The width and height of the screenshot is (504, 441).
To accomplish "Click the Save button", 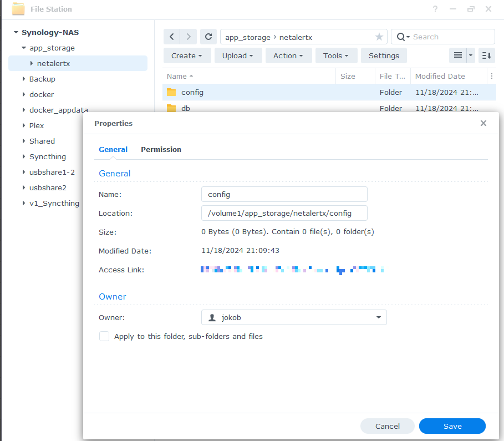I will pos(452,426).
